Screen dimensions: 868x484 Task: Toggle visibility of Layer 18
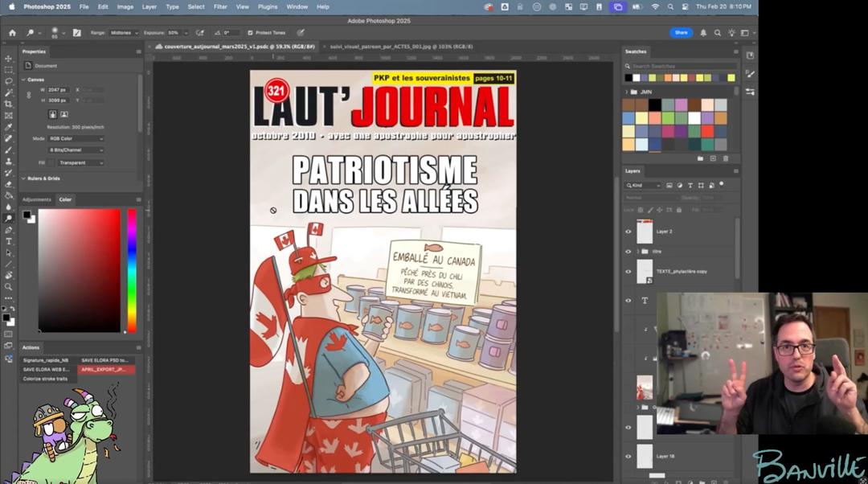[628, 457]
